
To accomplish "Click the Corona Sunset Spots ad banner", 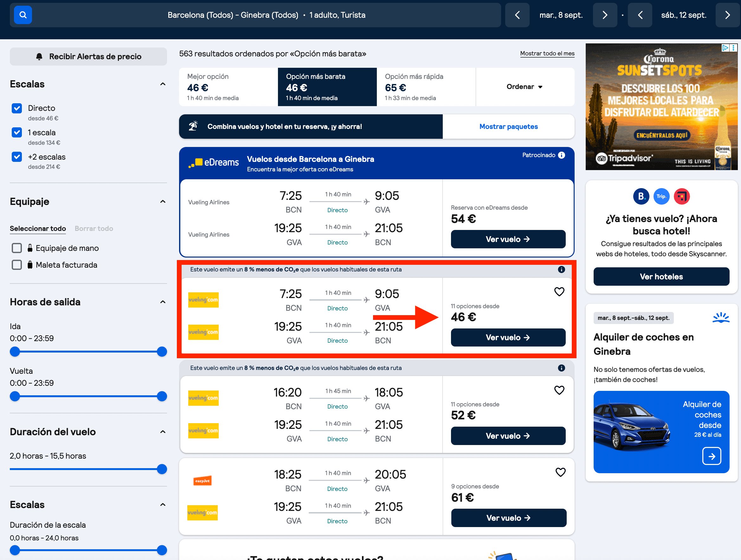I will tap(661, 107).
